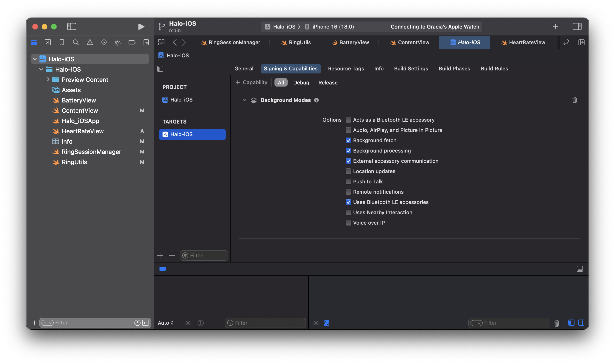The height and width of the screenshot is (364, 615).
Task: Open the bookmark navigator
Action: point(62,42)
